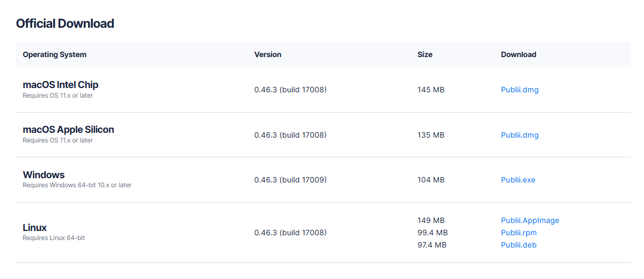Image resolution: width=644 pixels, height=279 pixels.
Task: Click the 104 MB Windows file size
Action: click(x=431, y=180)
